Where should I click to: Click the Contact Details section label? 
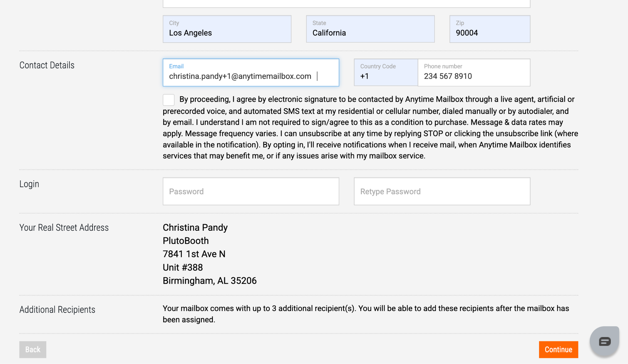pos(47,65)
